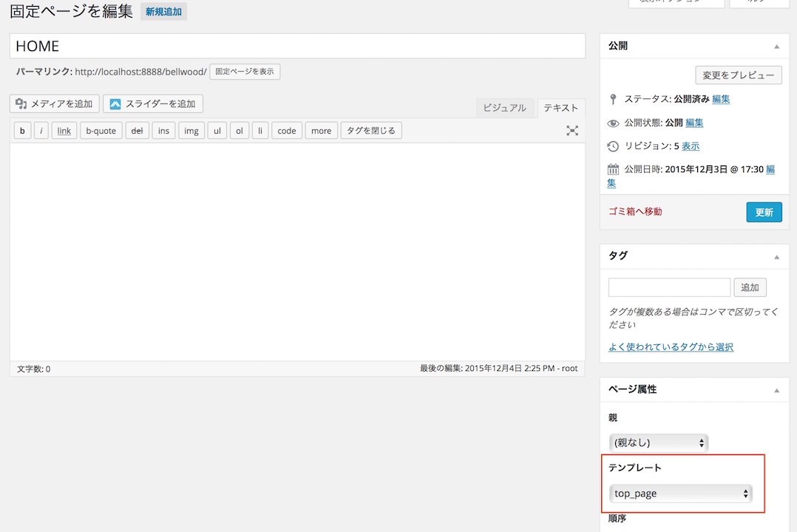Open the top_page template dropdown
The image size is (797, 532).
680,494
